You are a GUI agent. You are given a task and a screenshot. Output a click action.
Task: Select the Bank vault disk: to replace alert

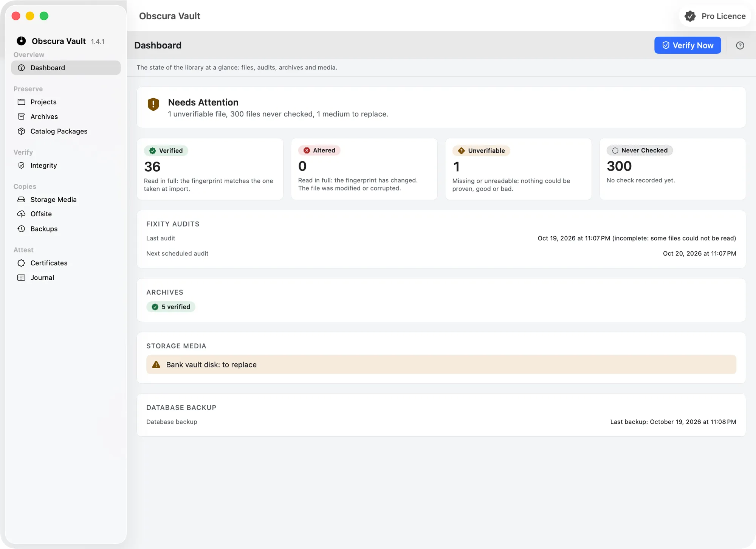(441, 364)
